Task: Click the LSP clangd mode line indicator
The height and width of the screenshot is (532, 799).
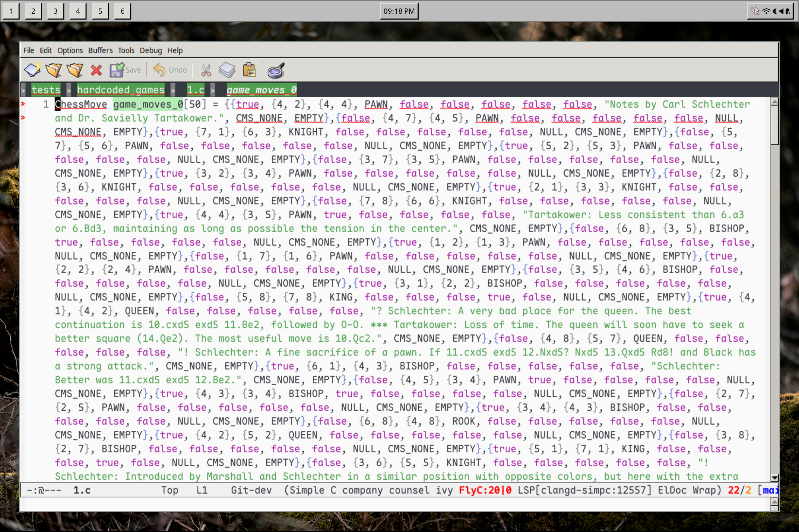Action: tap(584, 490)
